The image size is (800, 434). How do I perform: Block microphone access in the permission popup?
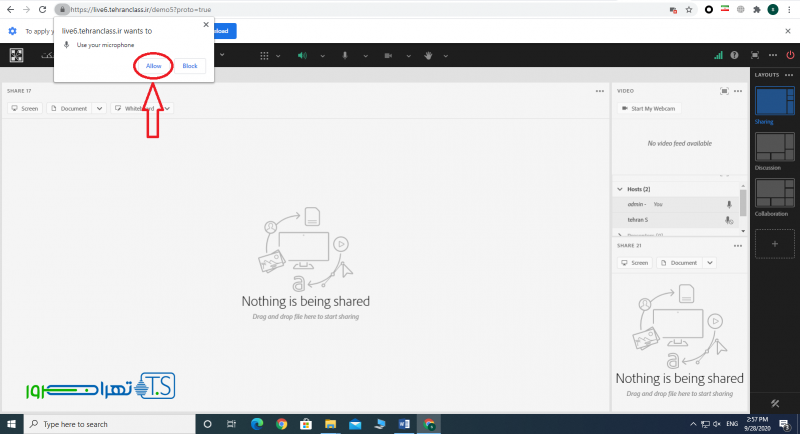190,65
